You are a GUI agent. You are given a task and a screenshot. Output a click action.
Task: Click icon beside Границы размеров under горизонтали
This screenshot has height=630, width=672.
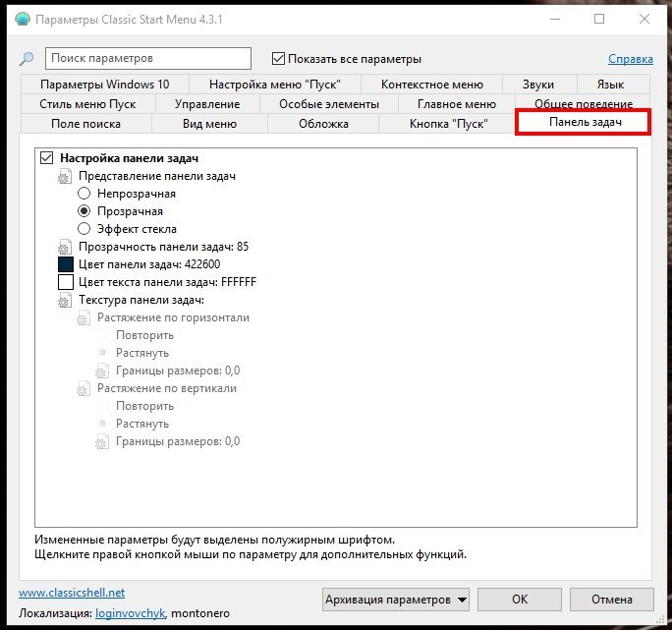(102, 371)
